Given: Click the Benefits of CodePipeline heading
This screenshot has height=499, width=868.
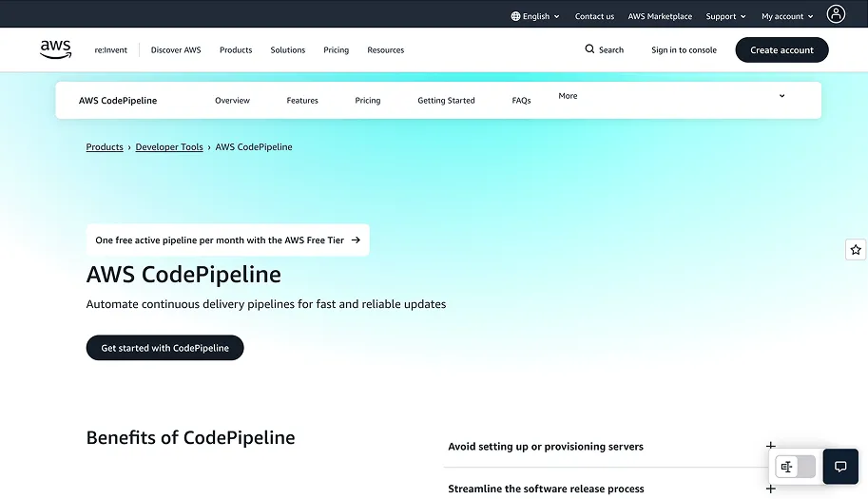Looking at the screenshot, I should [x=190, y=437].
